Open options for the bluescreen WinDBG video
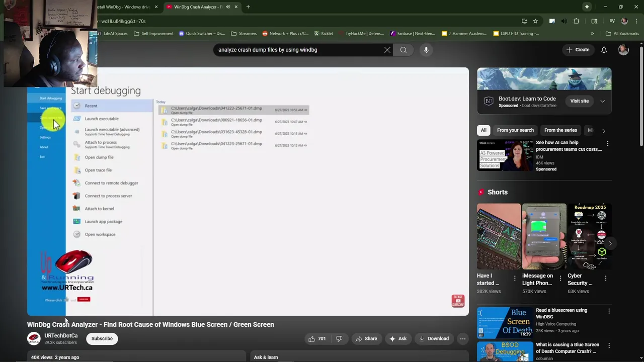Viewport: 644px width, 362px height. pos(609,311)
